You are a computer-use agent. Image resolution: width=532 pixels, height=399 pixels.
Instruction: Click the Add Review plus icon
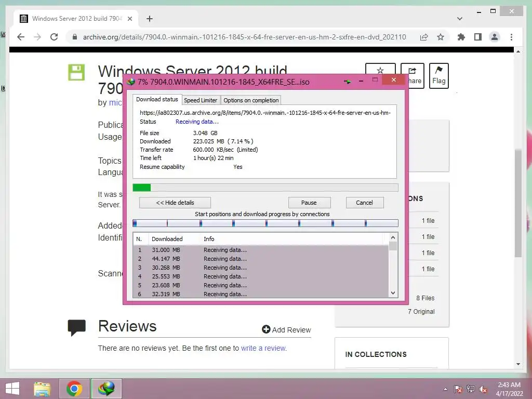point(266,329)
